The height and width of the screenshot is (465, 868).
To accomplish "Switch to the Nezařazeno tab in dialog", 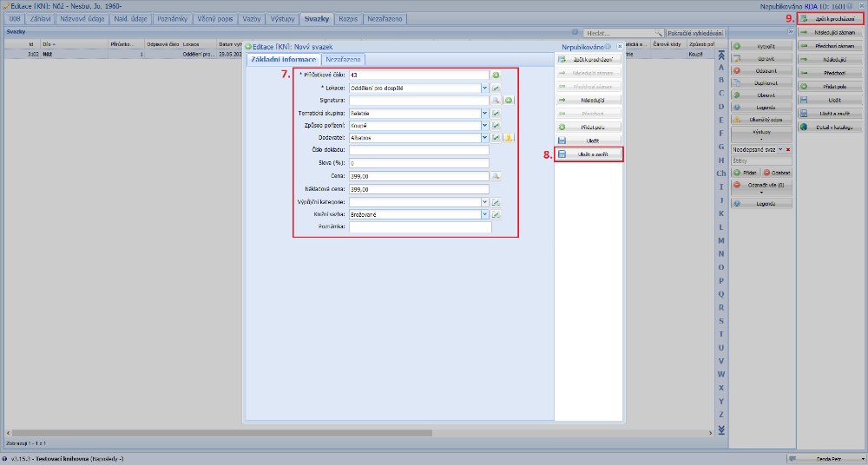I will point(343,60).
